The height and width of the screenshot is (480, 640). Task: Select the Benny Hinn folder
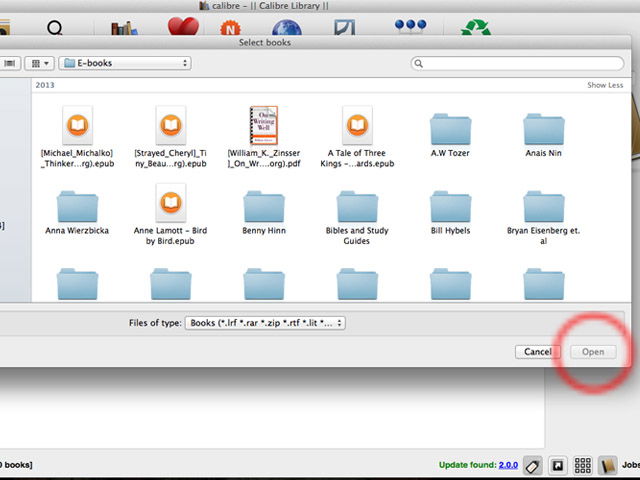(264, 213)
